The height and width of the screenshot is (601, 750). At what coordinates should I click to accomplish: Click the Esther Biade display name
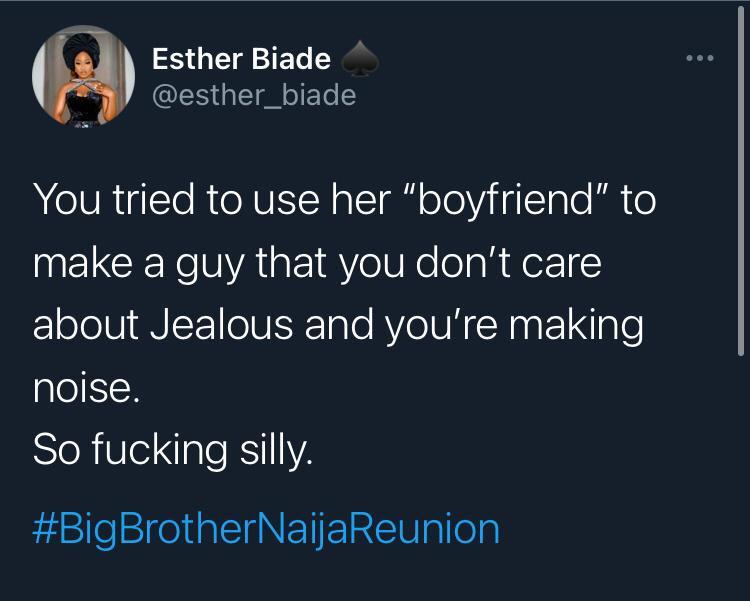[242, 58]
